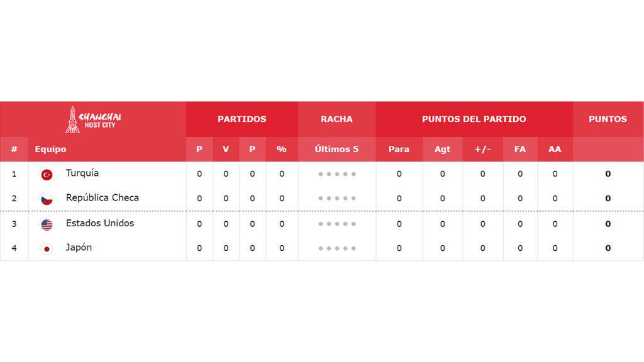
Task: Sort by the % win percentage column
Action: (282, 149)
